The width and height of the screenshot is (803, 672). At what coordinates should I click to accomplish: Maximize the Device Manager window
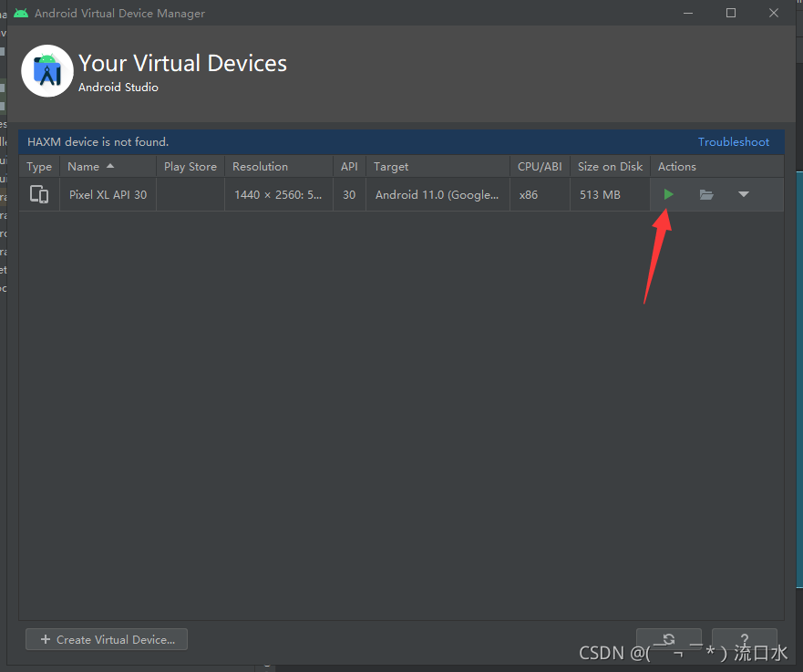coord(731,13)
